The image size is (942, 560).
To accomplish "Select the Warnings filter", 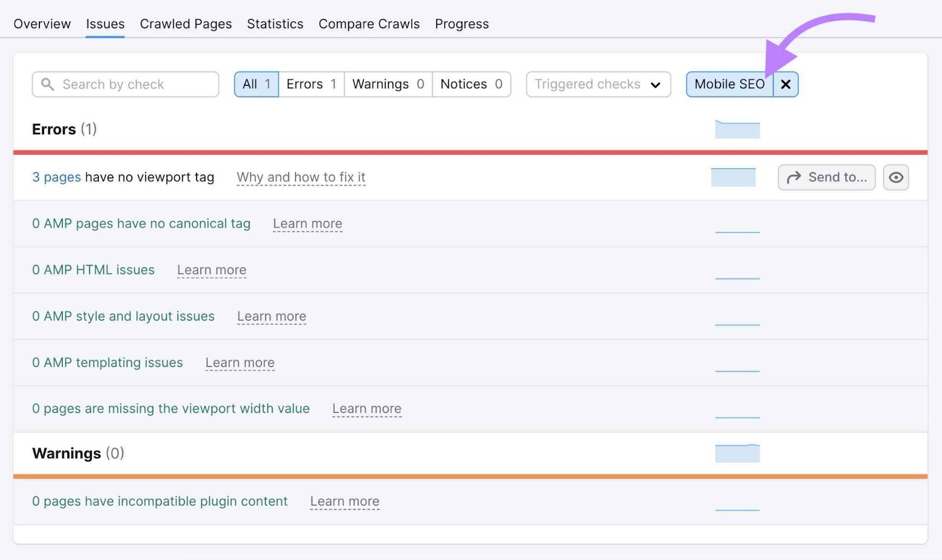I will pos(387,84).
